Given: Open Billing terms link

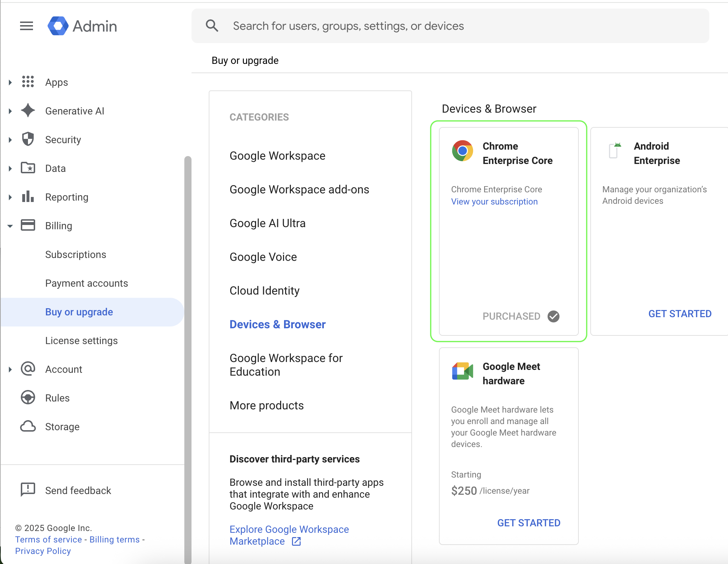Looking at the screenshot, I should 114,539.
